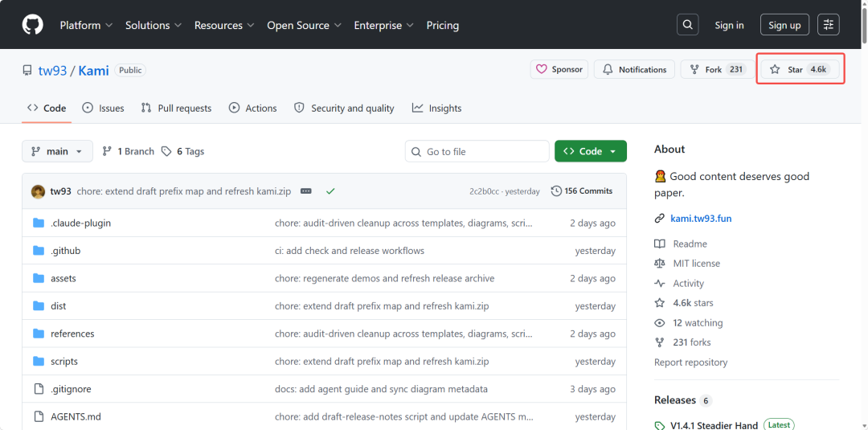
Task: Click the search magnifier icon in header
Action: pos(687,25)
